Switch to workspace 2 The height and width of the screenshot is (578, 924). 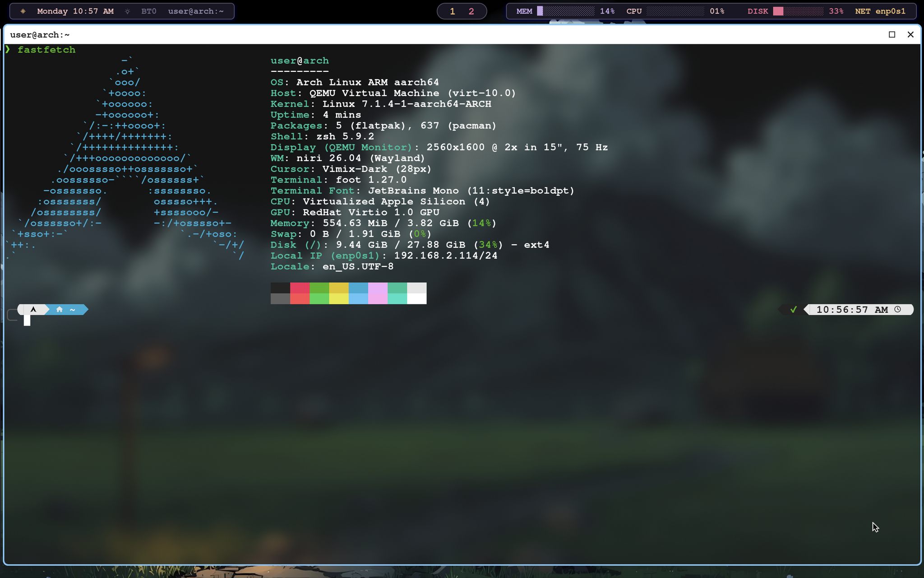(471, 11)
